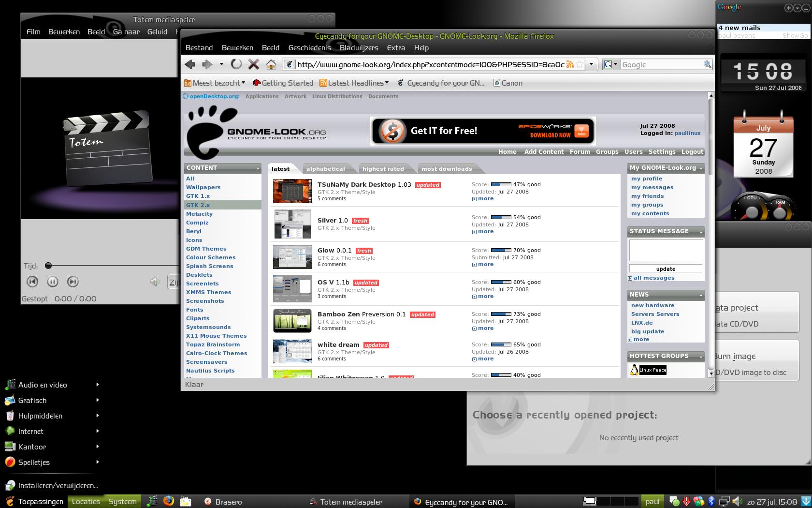Open the search engine selector dropdown
This screenshot has height=508, width=812.
tap(611, 64)
